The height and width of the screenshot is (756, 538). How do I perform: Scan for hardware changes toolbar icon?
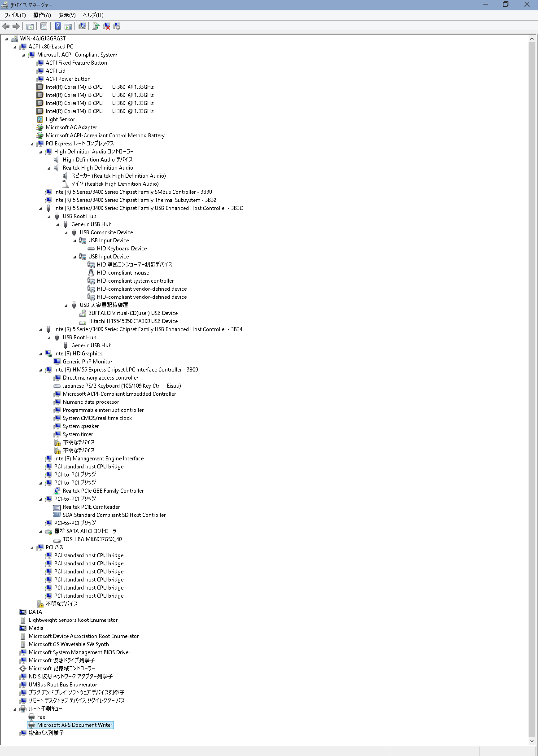click(82, 26)
